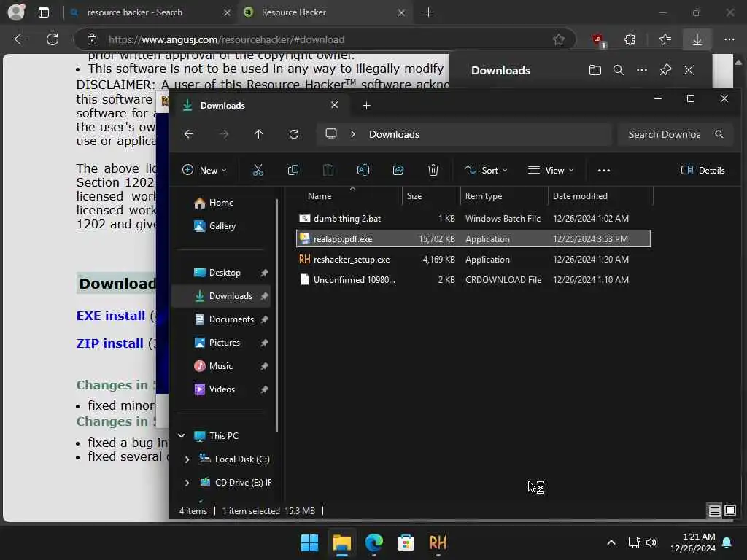Click the Delete trash icon in Explorer

(433, 170)
